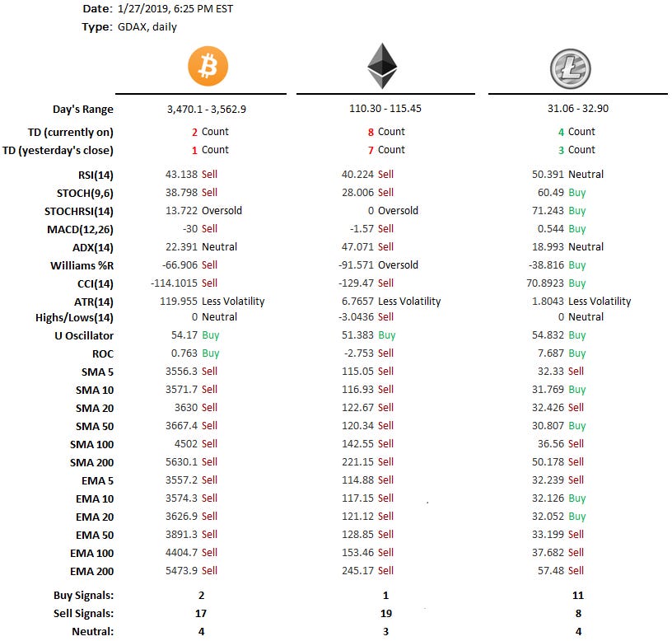Select Ethereum Sell Signals count 19
Viewport: 672px width, 641px height.
click(385, 613)
